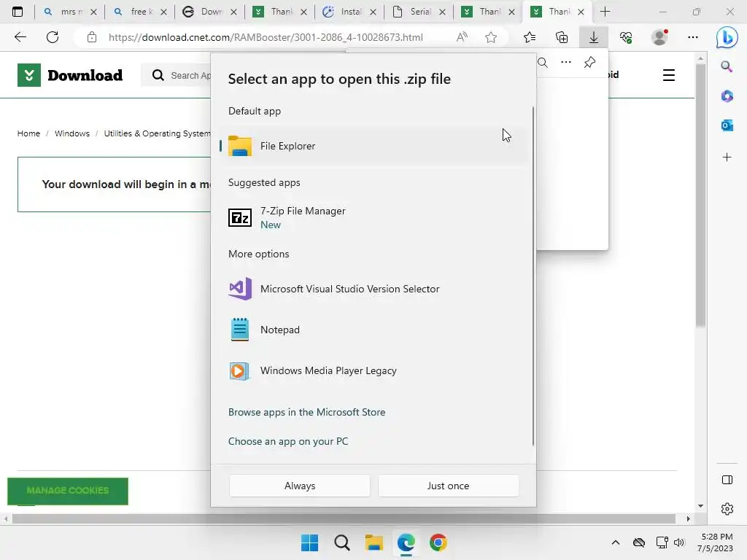The height and width of the screenshot is (560, 747).
Task: Open the Bing chat sidebar button
Action: (x=727, y=37)
